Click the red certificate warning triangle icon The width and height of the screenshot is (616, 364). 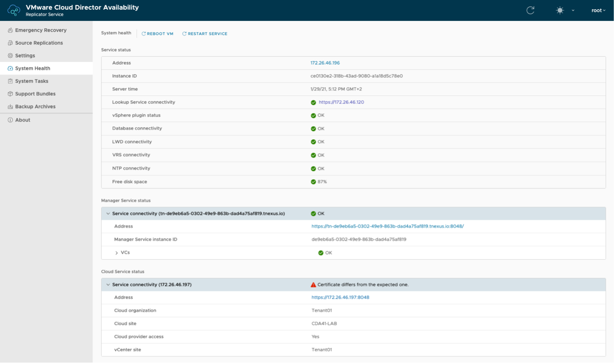313,285
